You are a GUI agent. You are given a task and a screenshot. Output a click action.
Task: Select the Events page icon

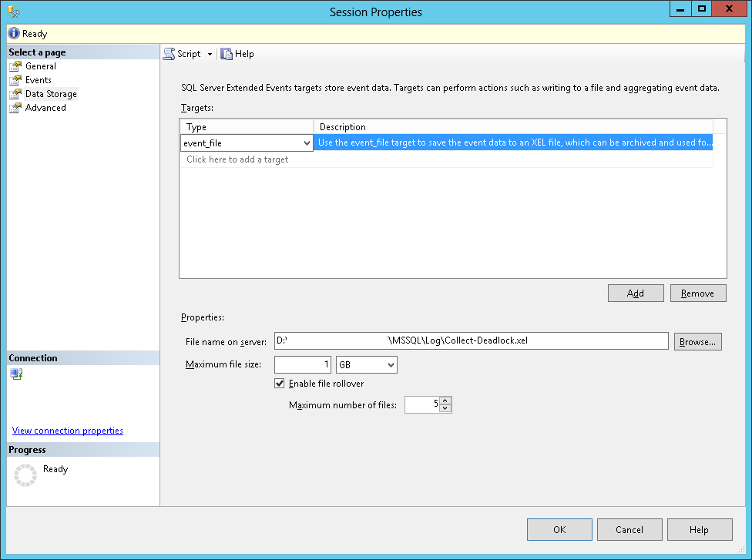coord(15,80)
